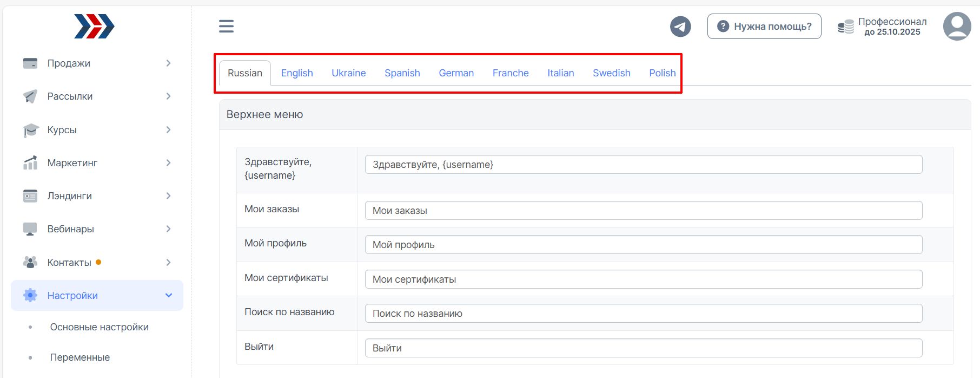This screenshot has height=378, width=980.
Task: Expand the Вебинары section chevron
Action: click(x=168, y=229)
